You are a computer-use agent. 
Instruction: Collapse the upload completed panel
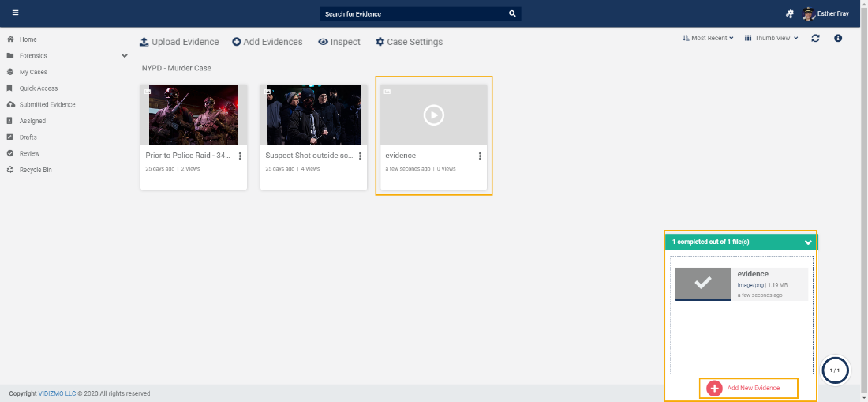807,242
